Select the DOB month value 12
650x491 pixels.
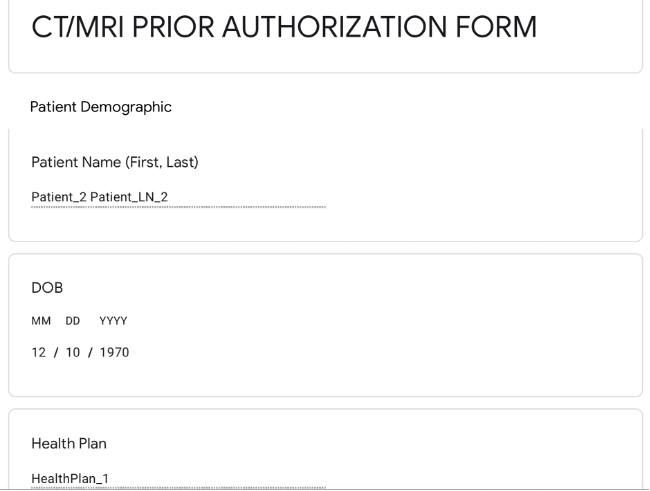[39, 352]
